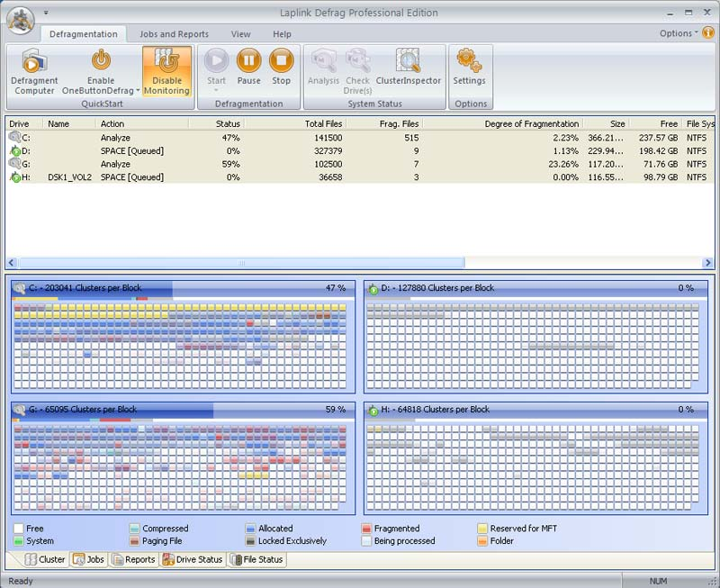Sort by the Size column header
Image resolution: width=720 pixels, height=588 pixels.
[x=606, y=123]
